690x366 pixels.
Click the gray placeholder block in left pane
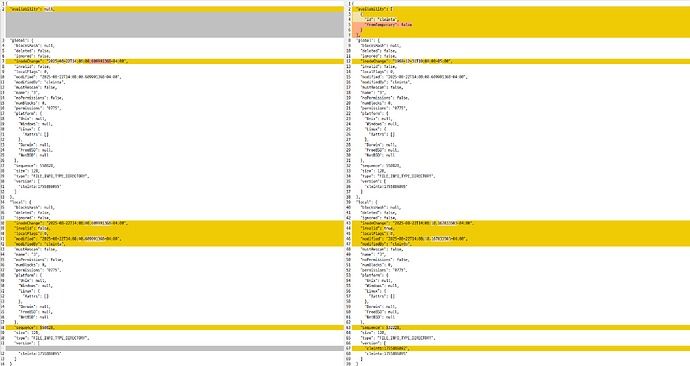[x=174, y=25]
